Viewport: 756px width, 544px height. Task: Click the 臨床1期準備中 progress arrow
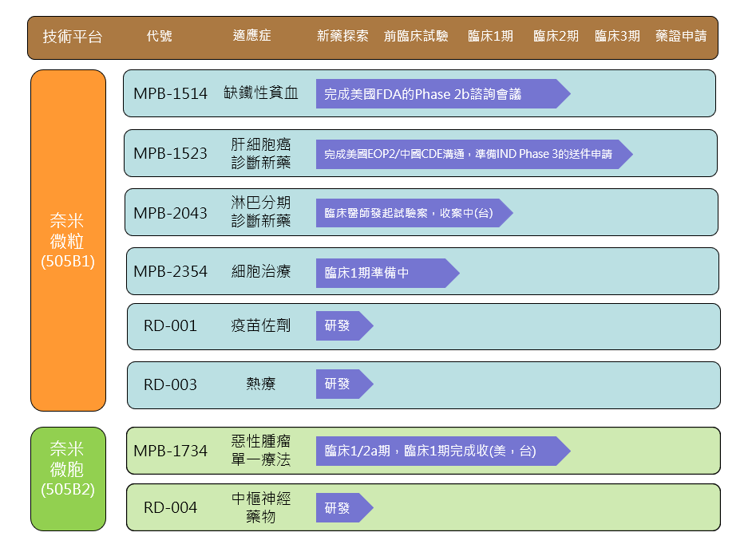pos(388,274)
